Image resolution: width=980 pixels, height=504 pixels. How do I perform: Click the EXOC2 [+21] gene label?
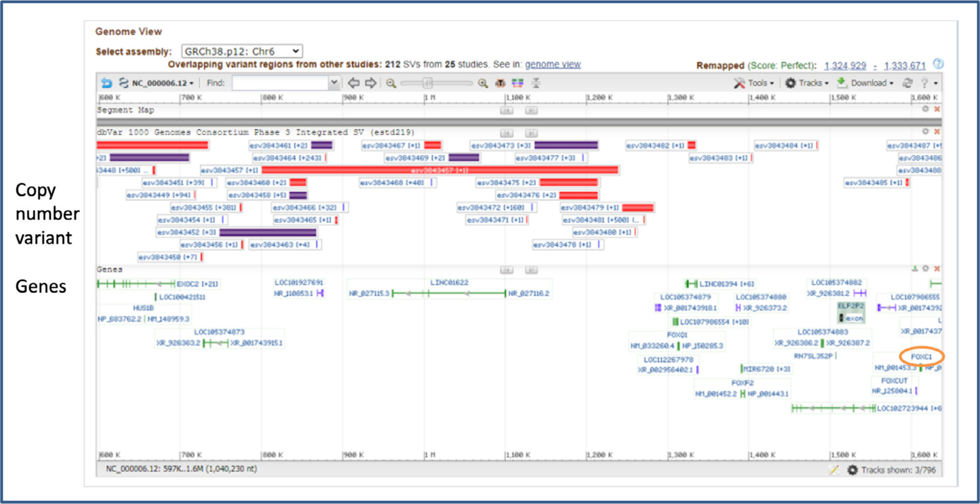[197, 284]
